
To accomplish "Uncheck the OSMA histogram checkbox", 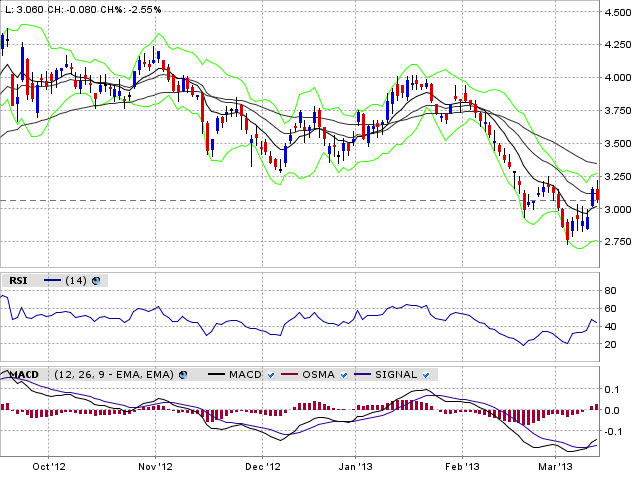I will 344,375.
